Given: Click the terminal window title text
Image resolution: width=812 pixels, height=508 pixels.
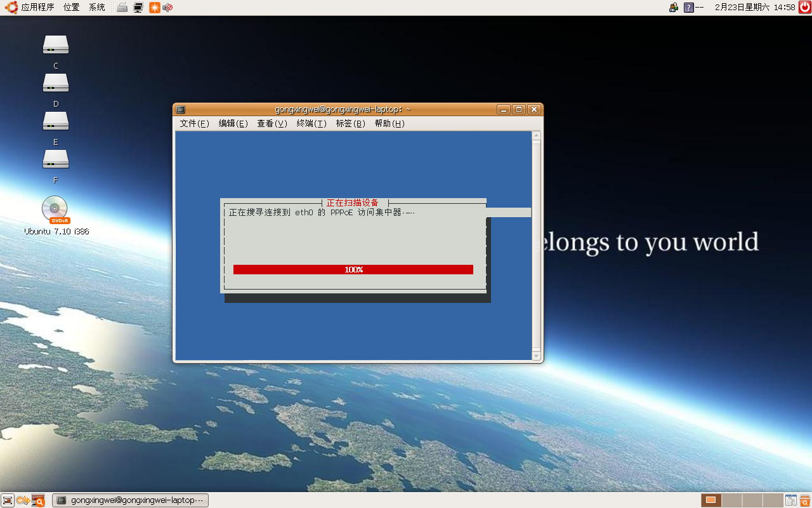Looking at the screenshot, I should point(343,109).
